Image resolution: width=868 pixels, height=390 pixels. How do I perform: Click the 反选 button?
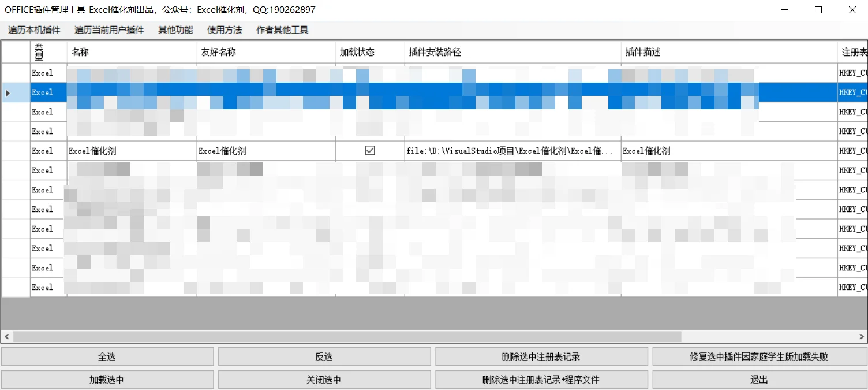[x=324, y=356]
